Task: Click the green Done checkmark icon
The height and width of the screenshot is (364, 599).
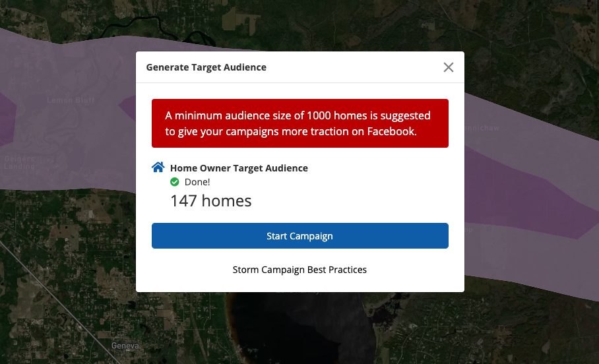Action: 175,182
